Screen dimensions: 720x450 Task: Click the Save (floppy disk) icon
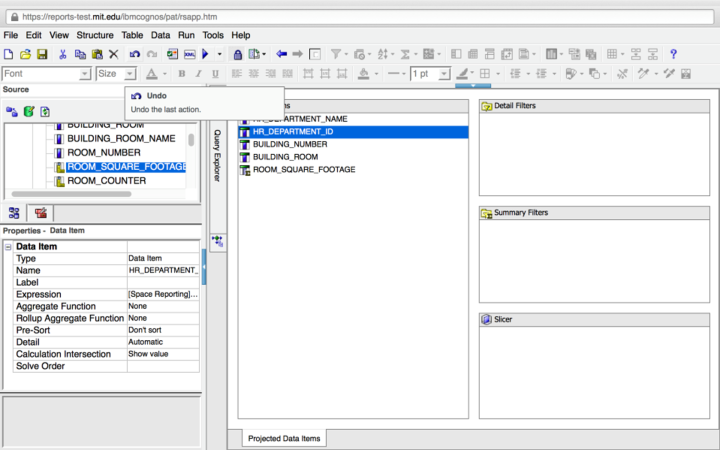point(43,54)
